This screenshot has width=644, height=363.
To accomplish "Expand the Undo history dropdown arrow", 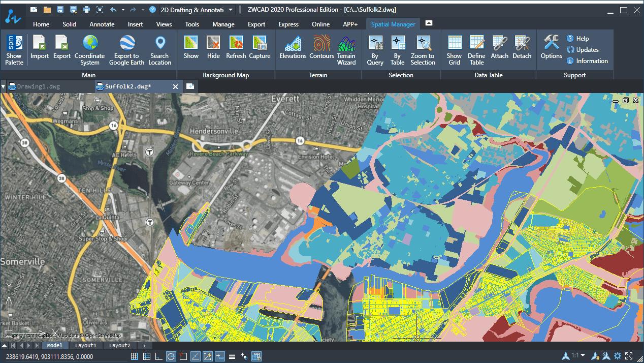I will (123, 10).
